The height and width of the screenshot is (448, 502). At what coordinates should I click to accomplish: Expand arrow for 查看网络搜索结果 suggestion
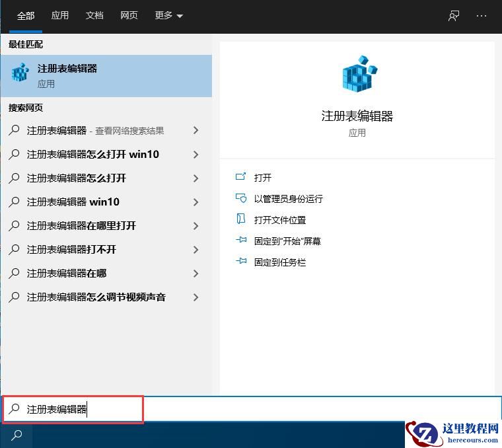point(196,130)
